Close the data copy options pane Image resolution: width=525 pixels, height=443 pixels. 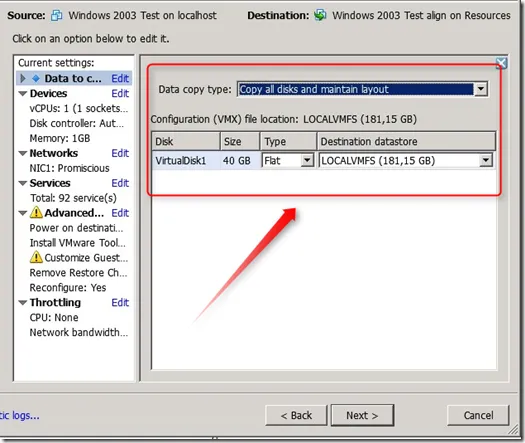(501, 63)
